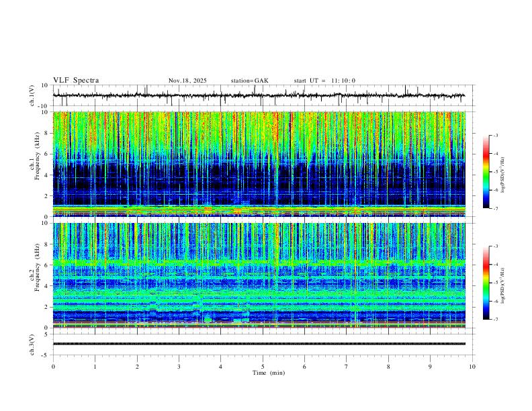The width and height of the screenshot is (532, 411).
Task: Click the ch.1 voltage waveform trace
Action: coord(259,95)
